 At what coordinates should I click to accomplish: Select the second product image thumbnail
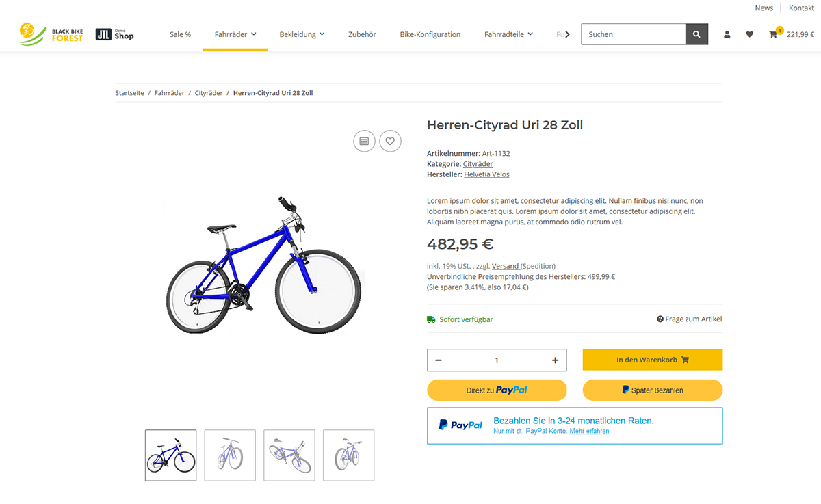click(229, 455)
